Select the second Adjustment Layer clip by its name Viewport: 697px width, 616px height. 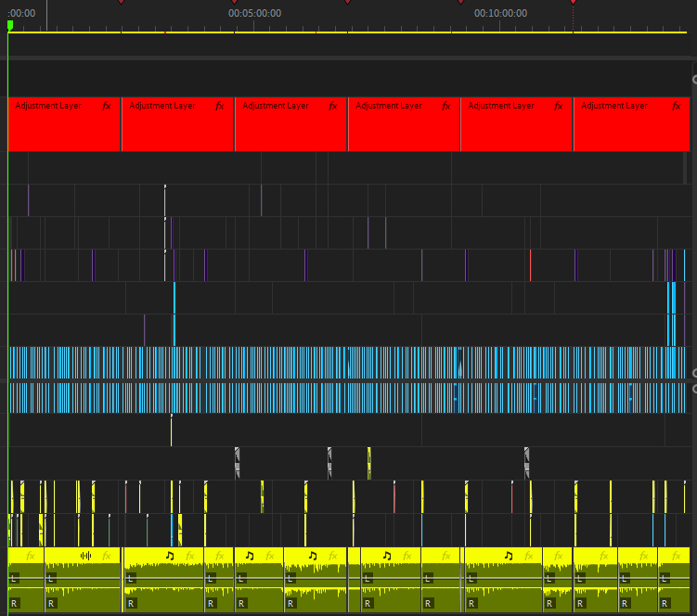162,106
